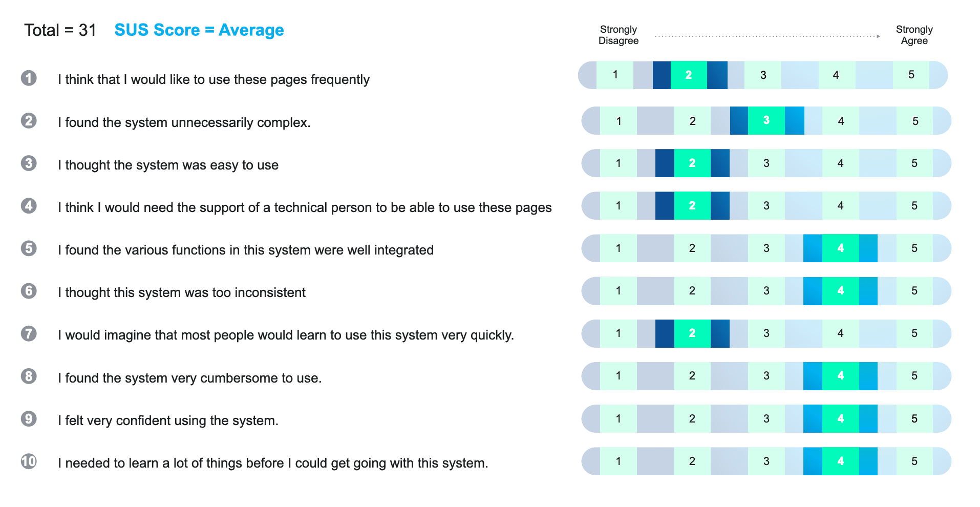980x507 pixels.
Task: Select rating 4 for 'easy to use'
Action: click(x=840, y=163)
